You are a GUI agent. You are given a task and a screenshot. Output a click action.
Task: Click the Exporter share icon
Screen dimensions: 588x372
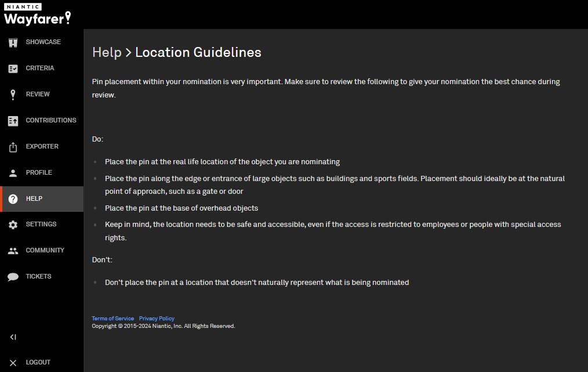tap(13, 147)
